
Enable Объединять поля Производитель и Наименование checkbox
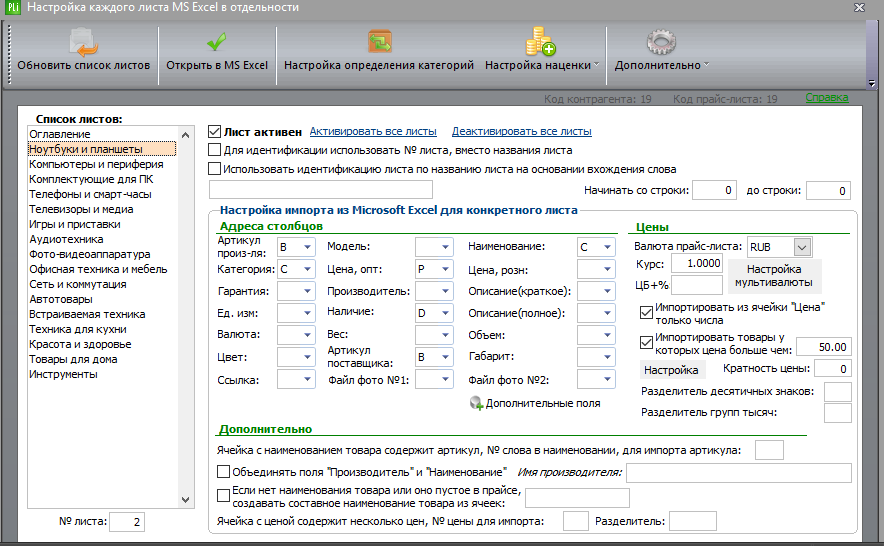[223, 472]
